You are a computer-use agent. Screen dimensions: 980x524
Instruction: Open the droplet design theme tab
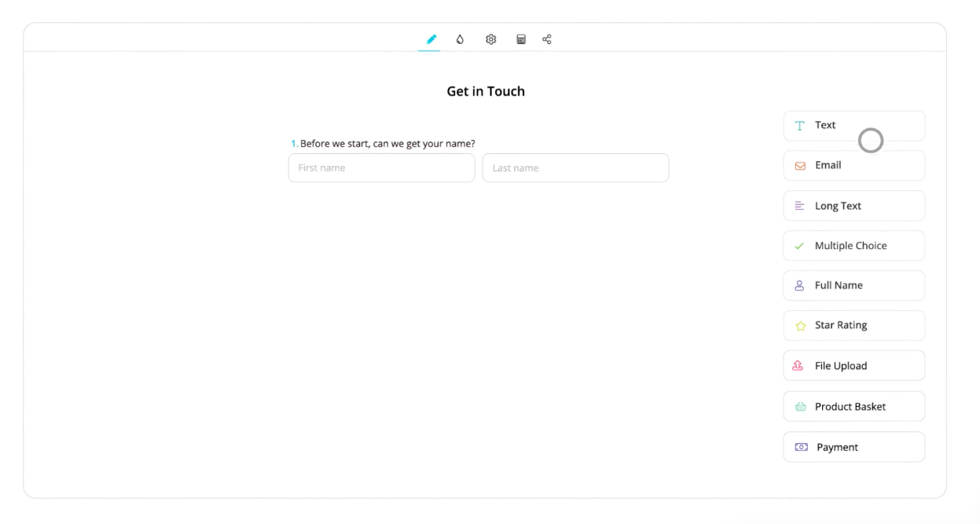point(461,39)
